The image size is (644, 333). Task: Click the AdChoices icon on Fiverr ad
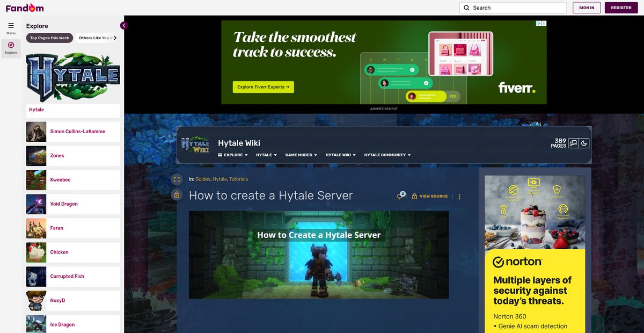[x=539, y=24]
